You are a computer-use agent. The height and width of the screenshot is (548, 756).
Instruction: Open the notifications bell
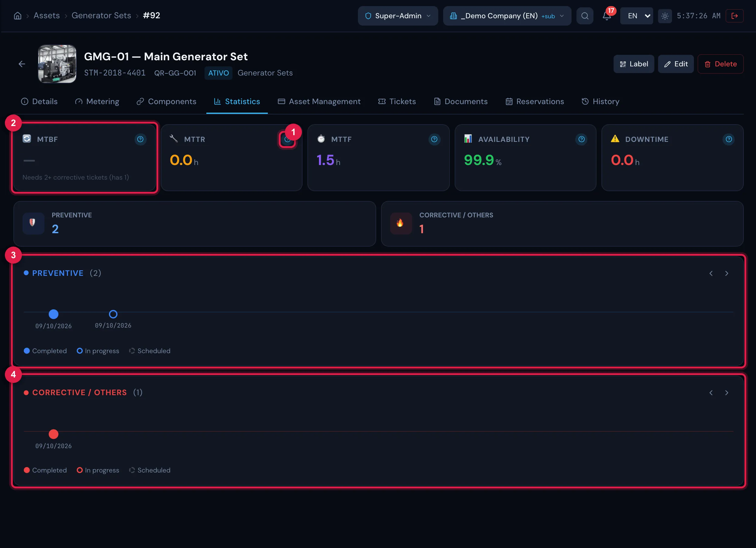coord(607,16)
